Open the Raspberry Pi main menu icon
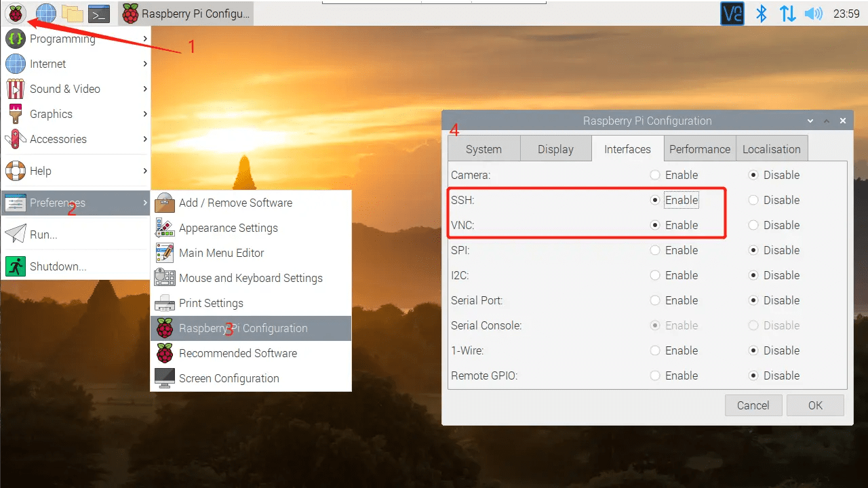The height and width of the screenshot is (488, 868). 15,14
